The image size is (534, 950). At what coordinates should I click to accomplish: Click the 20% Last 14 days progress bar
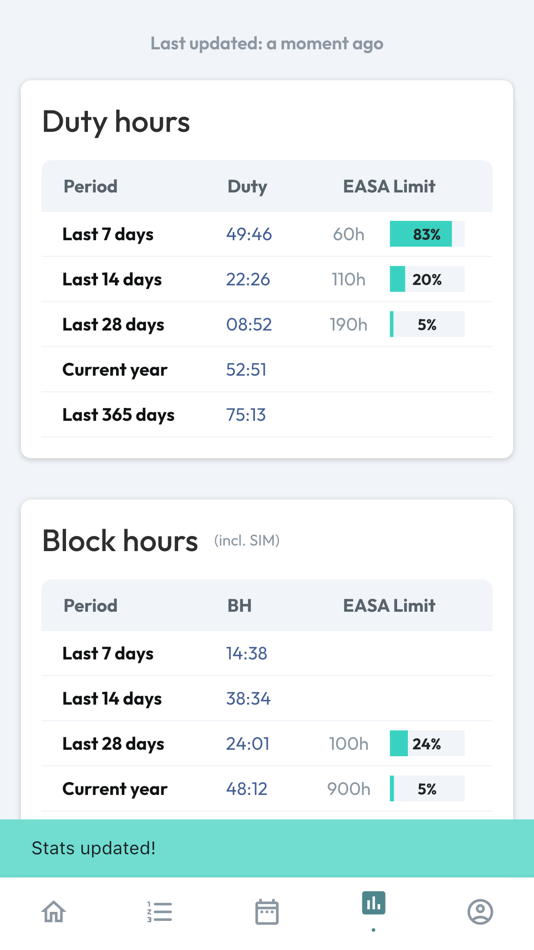(427, 279)
